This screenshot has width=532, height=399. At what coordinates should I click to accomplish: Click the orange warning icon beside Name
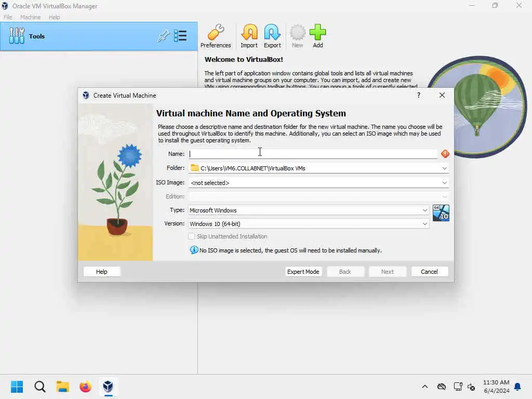(x=445, y=154)
